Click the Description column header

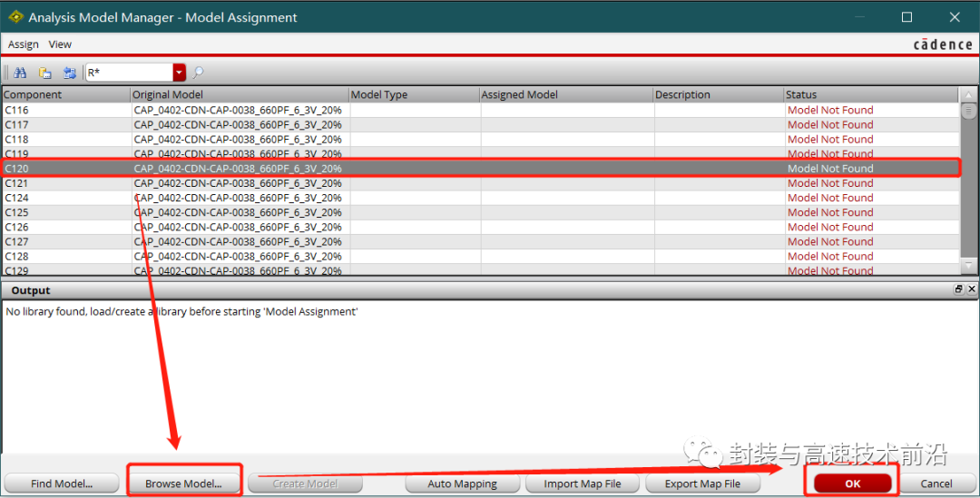click(x=719, y=94)
